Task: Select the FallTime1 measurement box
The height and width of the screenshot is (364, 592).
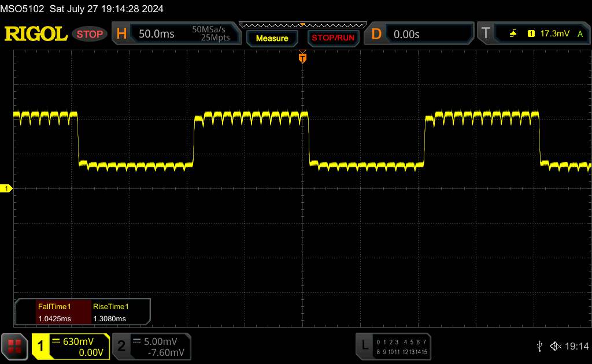Action: pyautogui.click(x=64, y=312)
